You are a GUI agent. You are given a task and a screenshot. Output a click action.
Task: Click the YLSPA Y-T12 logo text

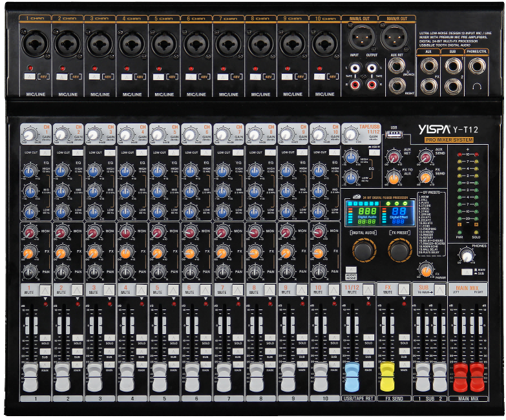click(448, 129)
